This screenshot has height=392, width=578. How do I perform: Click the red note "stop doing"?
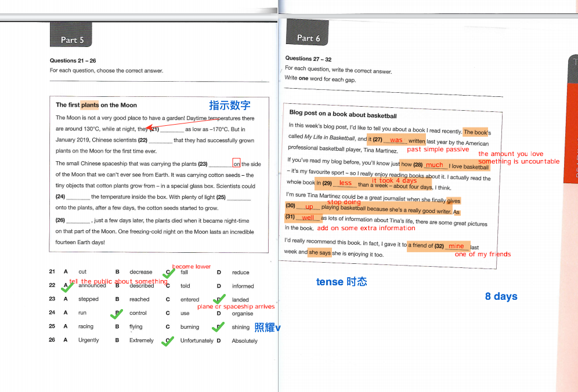pos(344,202)
